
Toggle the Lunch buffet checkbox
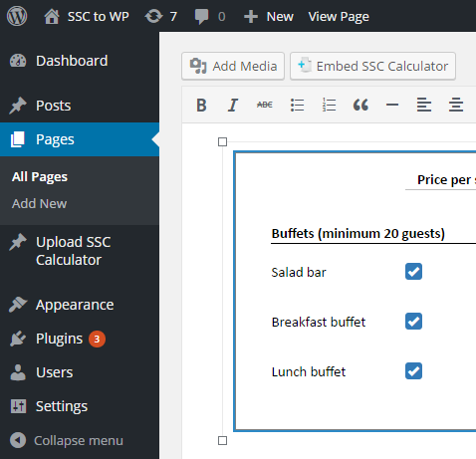[x=413, y=371]
